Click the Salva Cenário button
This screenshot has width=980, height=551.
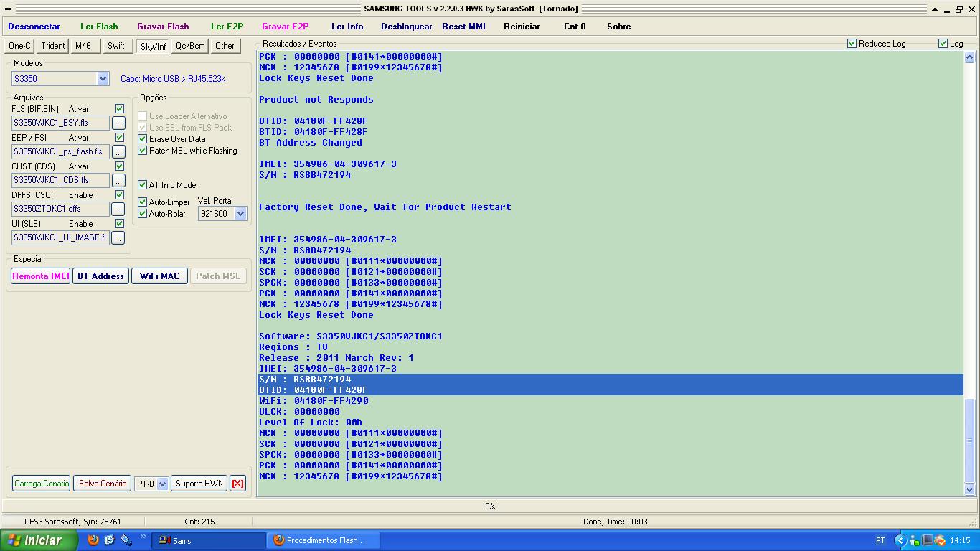pos(103,484)
